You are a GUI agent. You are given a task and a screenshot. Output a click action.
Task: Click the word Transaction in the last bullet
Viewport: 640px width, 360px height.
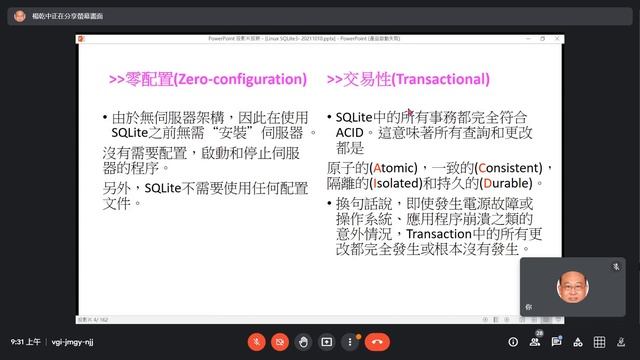(439, 234)
